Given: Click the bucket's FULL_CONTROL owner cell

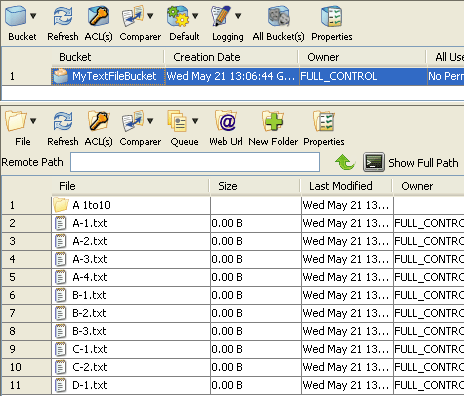Looking at the screenshot, I should tap(363, 76).
